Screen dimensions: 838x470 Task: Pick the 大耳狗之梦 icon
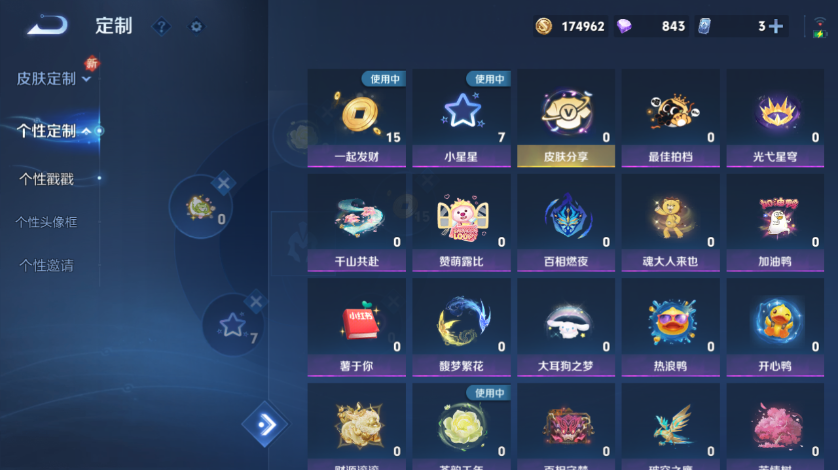coord(567,322)
